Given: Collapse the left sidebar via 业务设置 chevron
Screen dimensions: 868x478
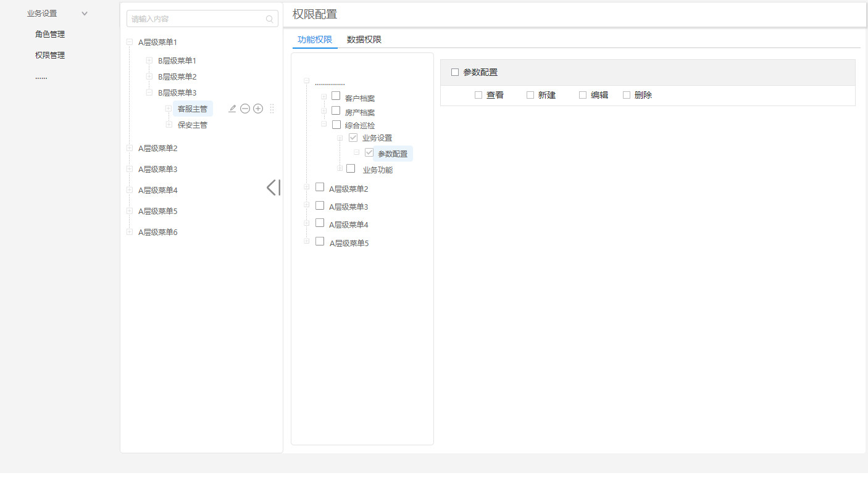Looking at the screenshot, I should pos(84,12).
